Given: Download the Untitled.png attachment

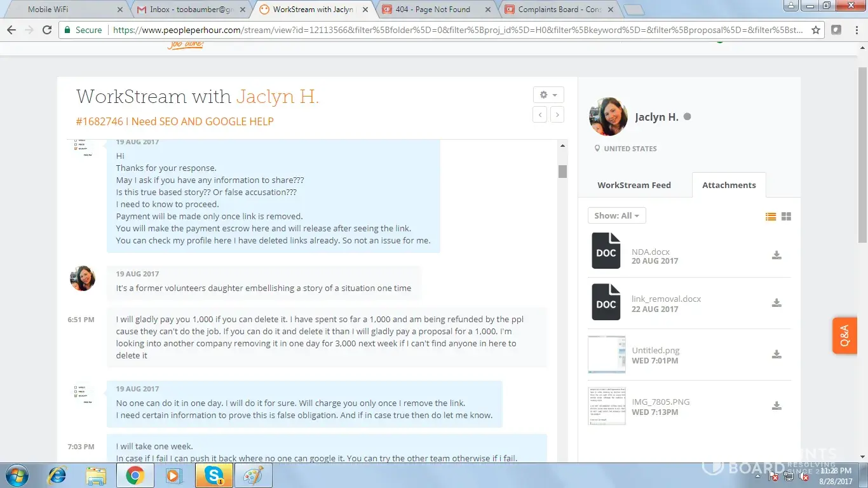Looking at the screenshot, I should click(x=776, y=355).
